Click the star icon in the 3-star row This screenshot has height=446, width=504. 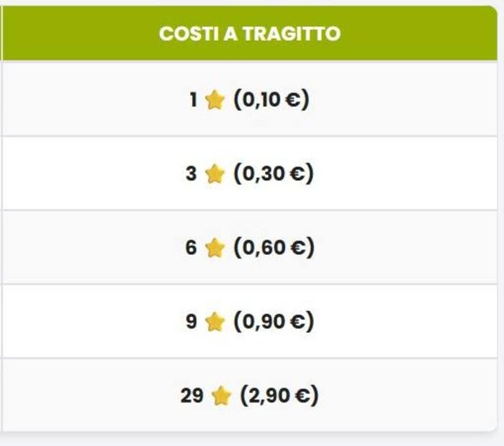point(215,174)
